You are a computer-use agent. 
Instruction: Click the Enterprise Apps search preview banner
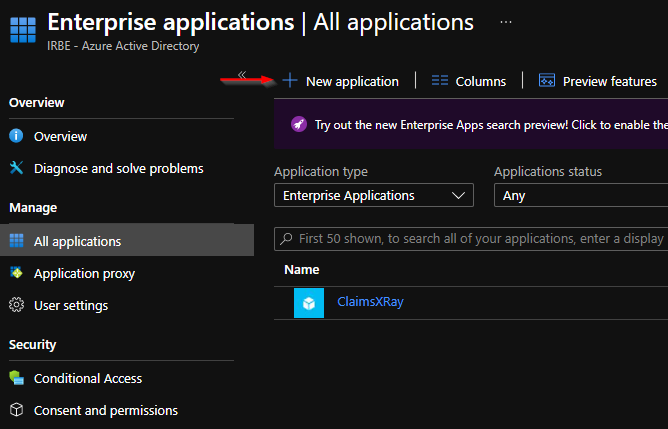(x=471, y=124)
